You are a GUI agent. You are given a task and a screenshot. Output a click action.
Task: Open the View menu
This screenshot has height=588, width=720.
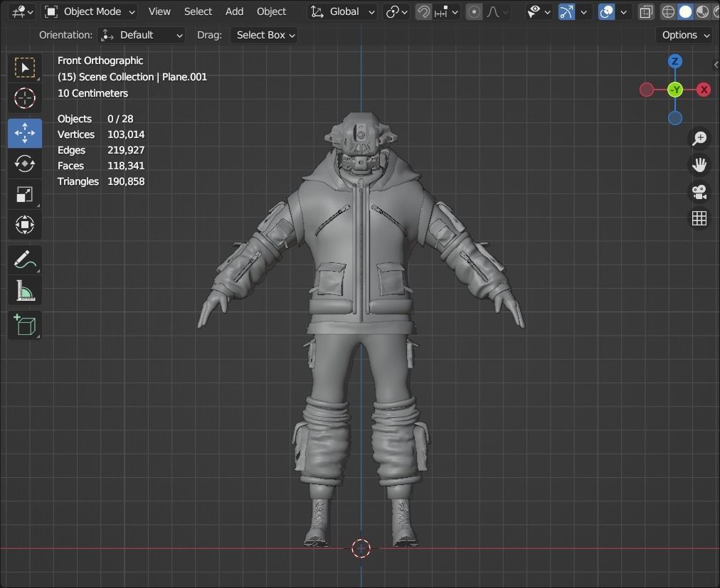click(x=159, y=11)
